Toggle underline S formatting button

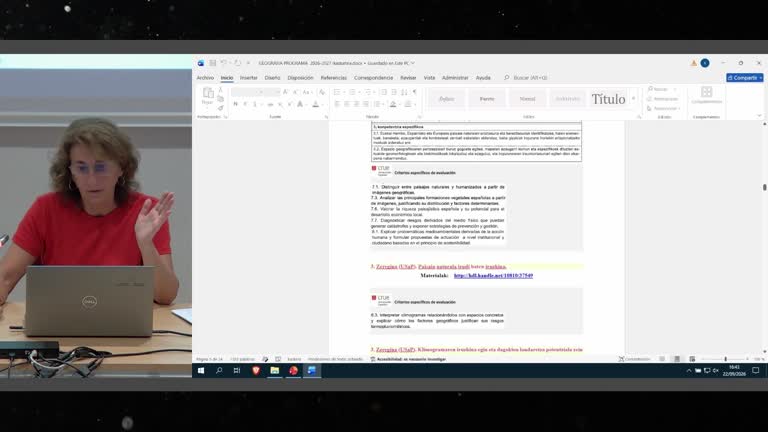point(255,104)
